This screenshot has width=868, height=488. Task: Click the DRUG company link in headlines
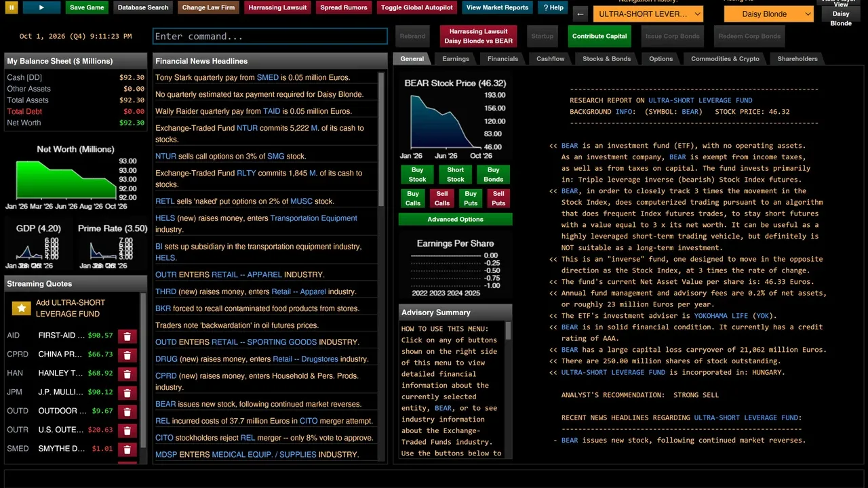166,359
